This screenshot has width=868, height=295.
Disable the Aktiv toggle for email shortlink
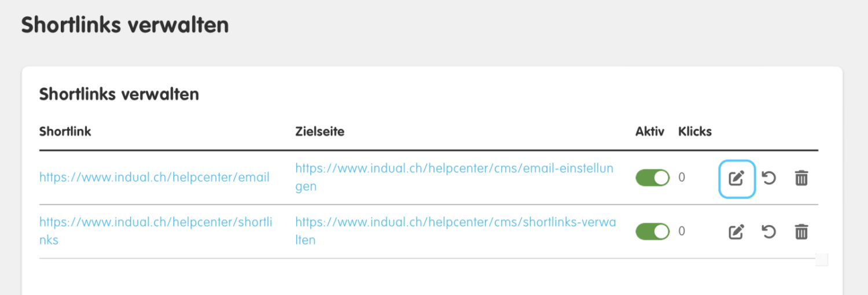pos(652,178)
